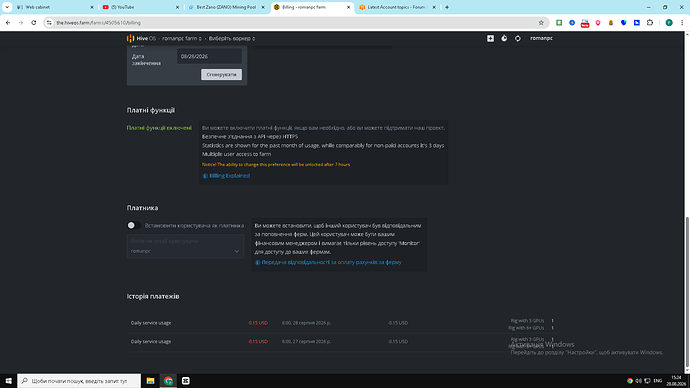Click the network icon in system tray
Viewport: 690px width, 388px height.
pos(647,381)
